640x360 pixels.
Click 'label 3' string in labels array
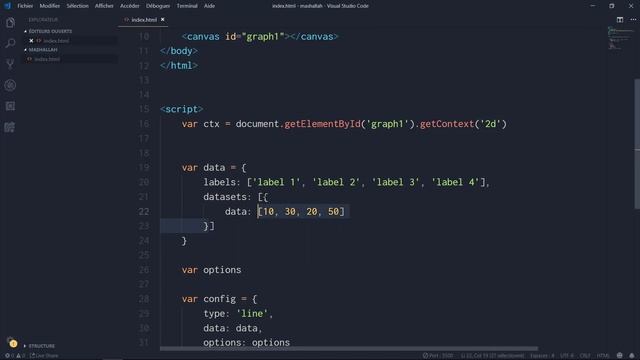tap(396, 182)
